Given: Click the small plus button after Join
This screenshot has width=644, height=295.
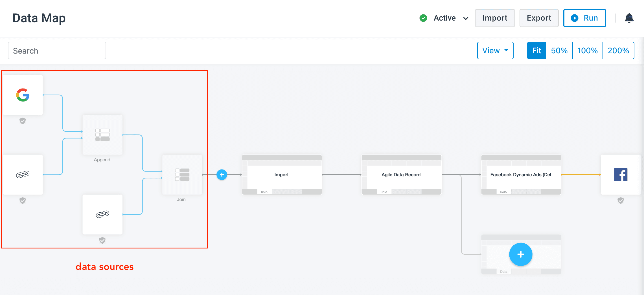Looking at the screenshot, I should click(x=222, y=175).
